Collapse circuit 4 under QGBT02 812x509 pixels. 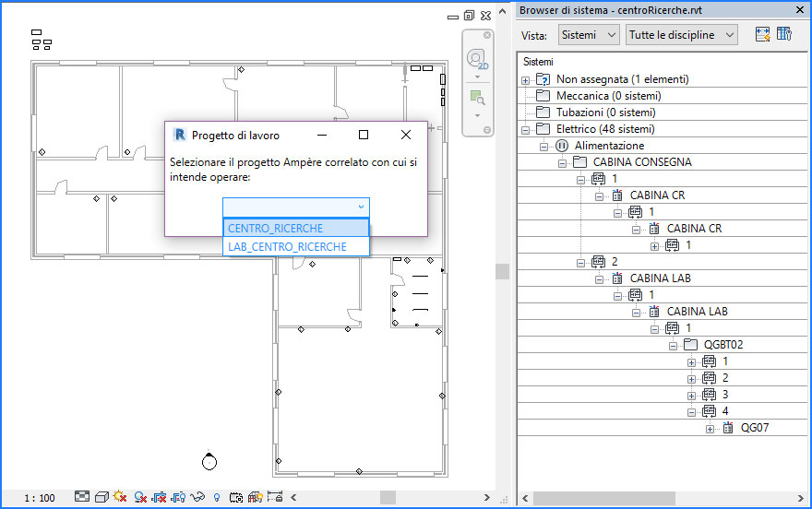click(x=691, y=412)
